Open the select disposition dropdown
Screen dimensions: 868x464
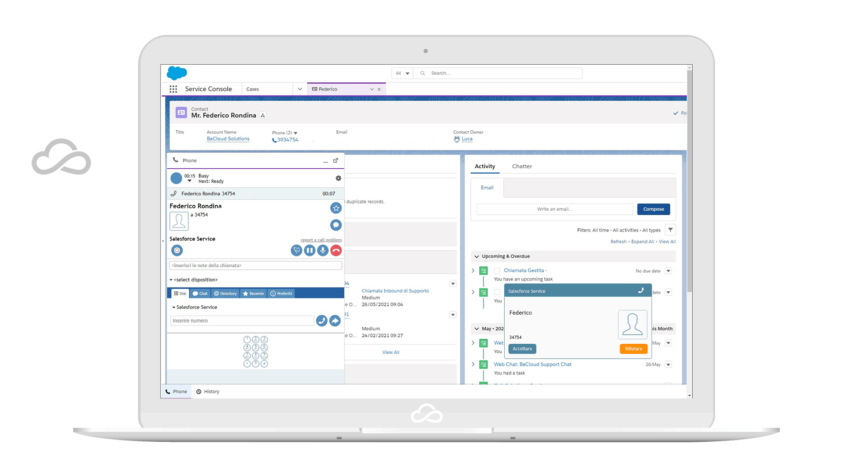194,280
